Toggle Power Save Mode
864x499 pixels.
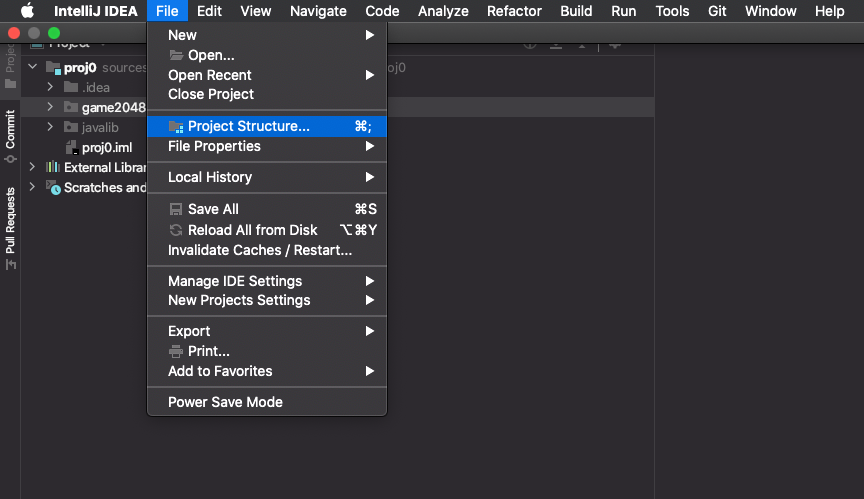pyautogui.click(x=225, y=402)
